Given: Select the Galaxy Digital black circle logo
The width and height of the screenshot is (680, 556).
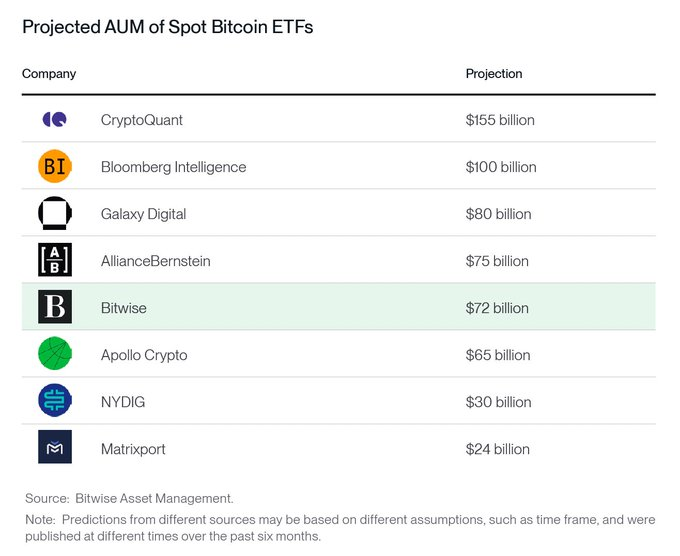Looking at the screenshot, I should [x=55, y=213].
